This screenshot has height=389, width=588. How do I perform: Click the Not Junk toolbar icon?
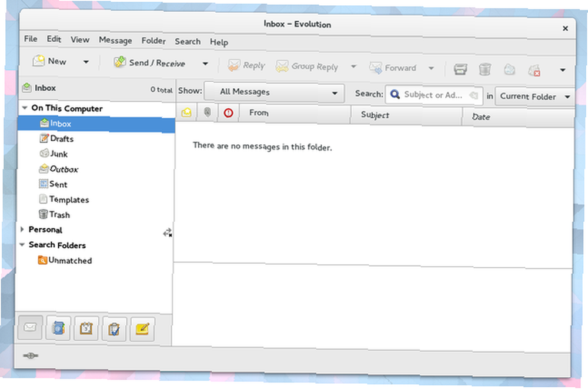tap(534, 70)
